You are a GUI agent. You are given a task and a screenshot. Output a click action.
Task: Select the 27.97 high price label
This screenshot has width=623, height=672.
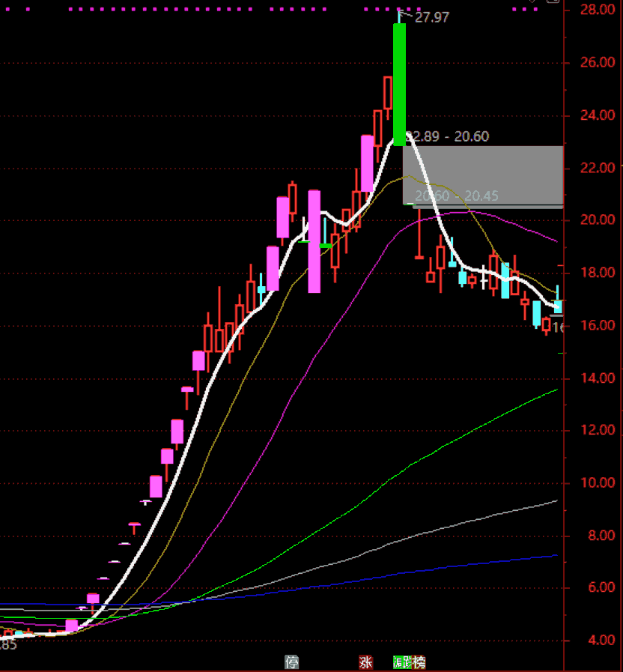point(432,17)
